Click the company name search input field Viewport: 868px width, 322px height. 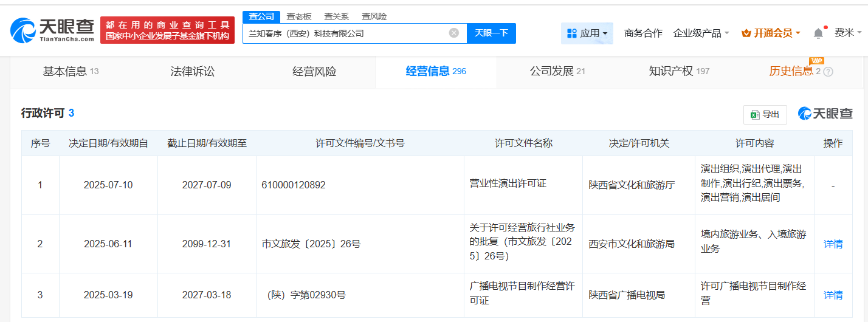(x=346, y=33)
